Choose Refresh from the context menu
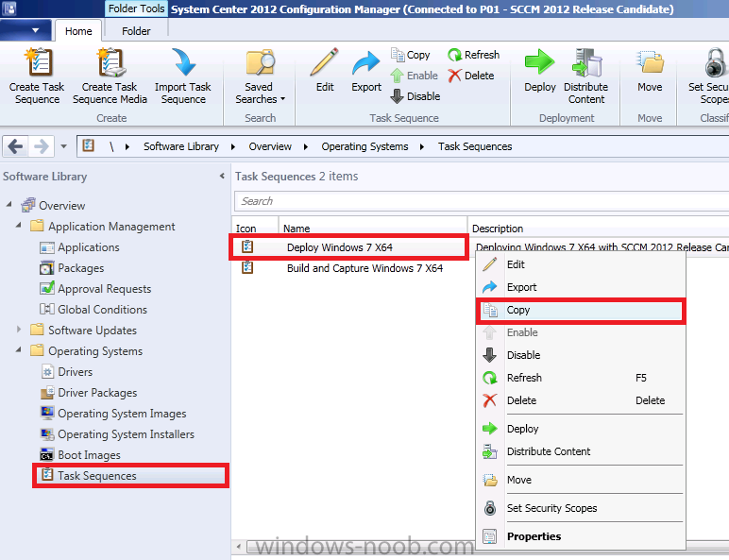729x560 pixels. [580, 378]
